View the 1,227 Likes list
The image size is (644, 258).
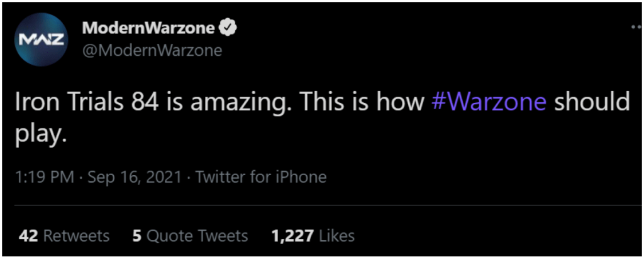coord(313,236)
